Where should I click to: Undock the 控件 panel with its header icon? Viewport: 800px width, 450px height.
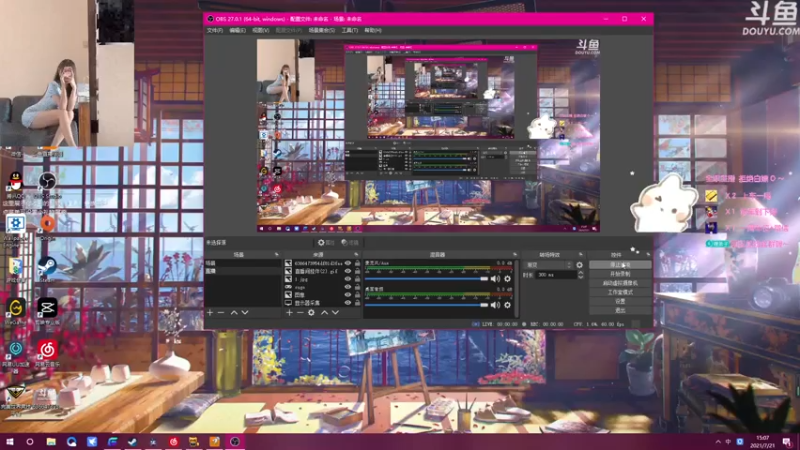click(x=648, y=254)
